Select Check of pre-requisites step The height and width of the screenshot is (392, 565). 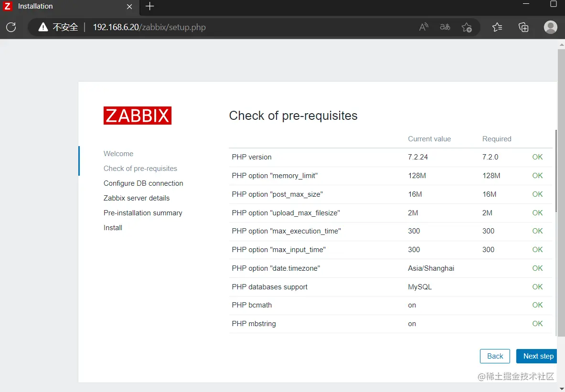click(x=140, y=168)
